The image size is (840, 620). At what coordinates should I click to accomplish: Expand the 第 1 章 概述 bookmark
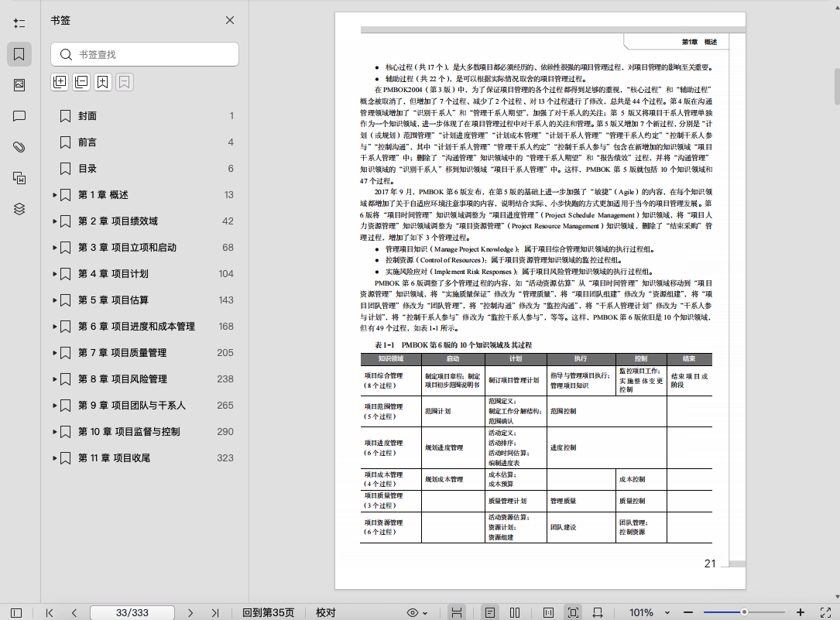(55, 195)
